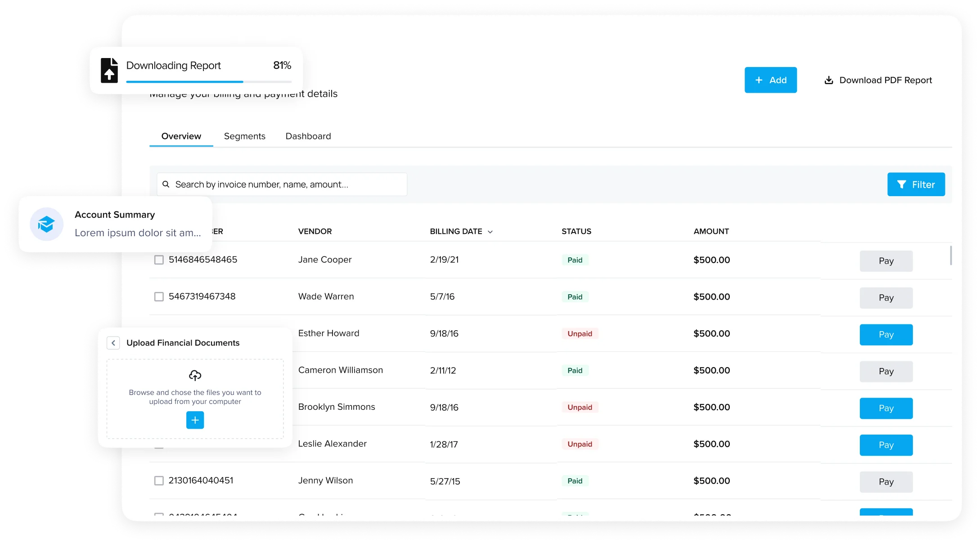
Task: Click the download icon beside PDF Report
Action: pyautogui.click(x=828, y=80)
